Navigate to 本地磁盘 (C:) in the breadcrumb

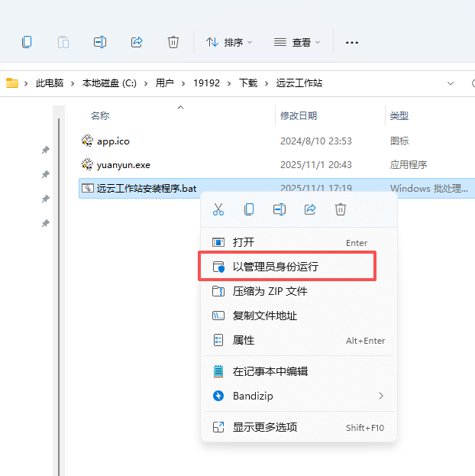[109, 83]
